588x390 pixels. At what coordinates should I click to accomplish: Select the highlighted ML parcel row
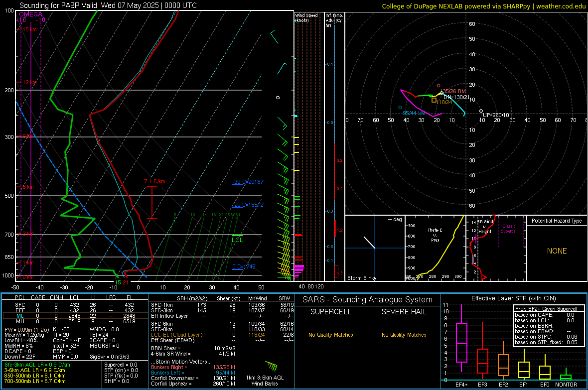tap(74, 316)
